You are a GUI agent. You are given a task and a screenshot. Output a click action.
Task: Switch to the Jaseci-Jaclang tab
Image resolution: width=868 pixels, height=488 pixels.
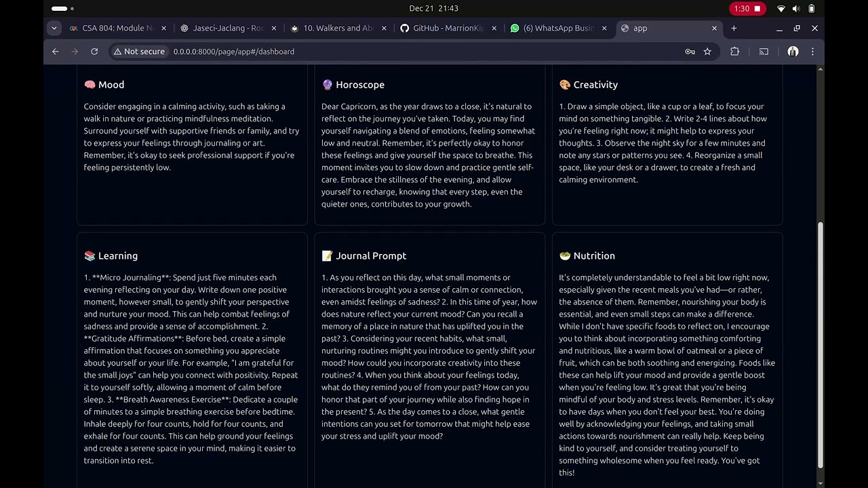point(228,28)
